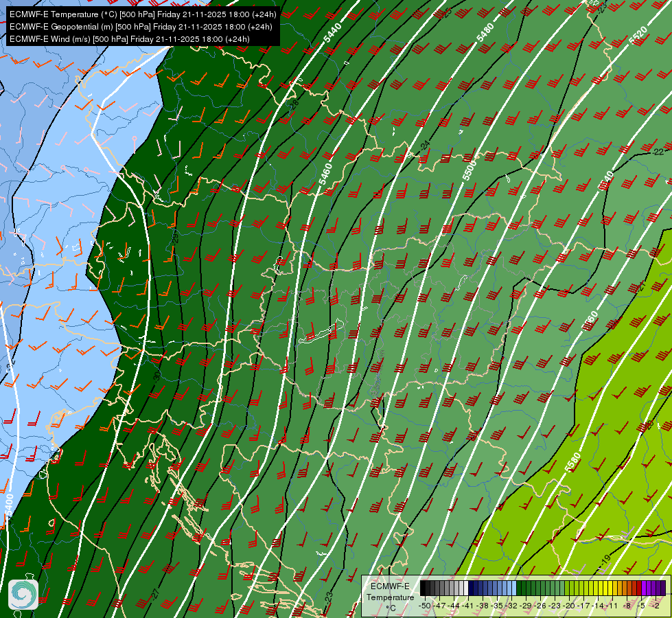
Task: Click the -29 isotherm label
Action: 175,237
